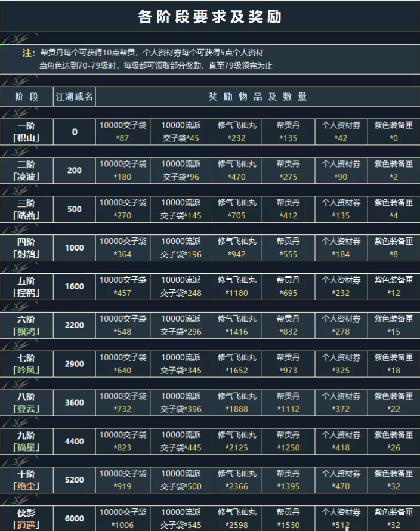Click the note line about 70-79级 rewards
This screenshot has width=420, height=531.
click(x=156, y=66)
